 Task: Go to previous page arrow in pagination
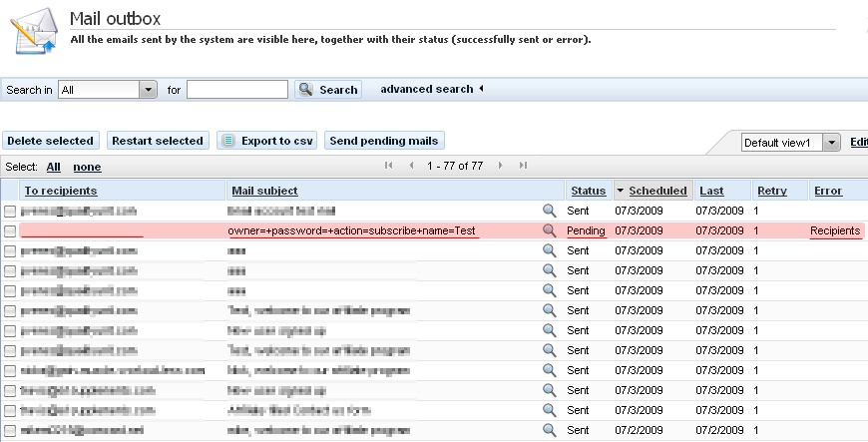point(411,166)
